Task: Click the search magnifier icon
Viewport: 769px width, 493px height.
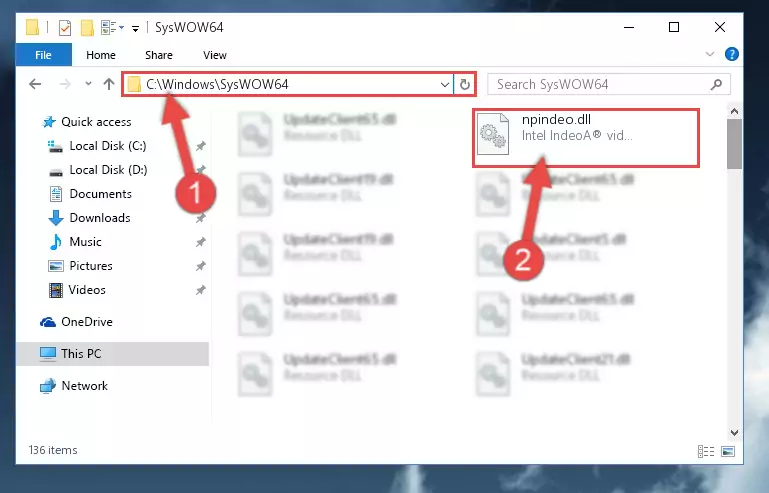Action: click(x=716, y=84)
